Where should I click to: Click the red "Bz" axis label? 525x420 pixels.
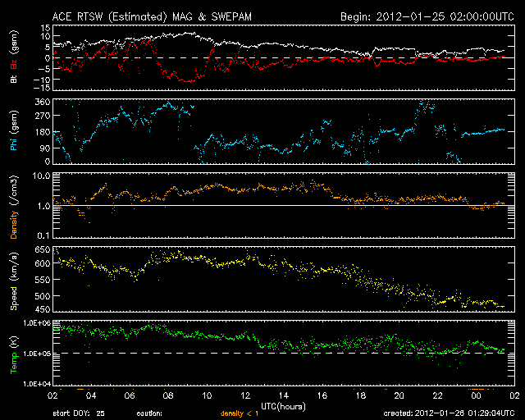[14, 64]
